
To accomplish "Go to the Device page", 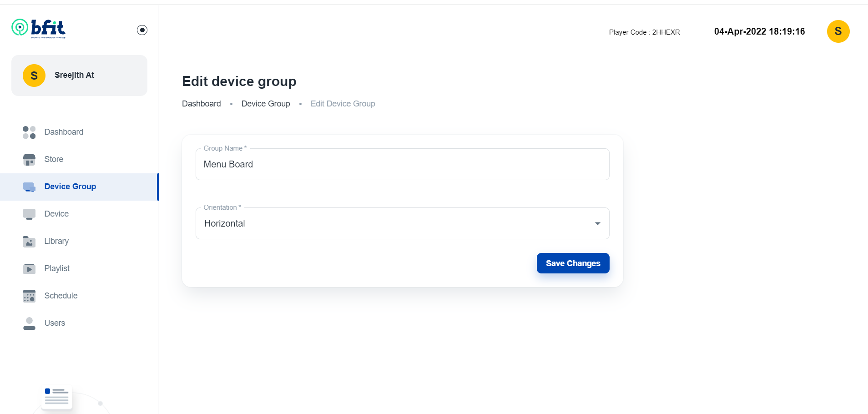I will pyautogui.click(x=79, y=214).
